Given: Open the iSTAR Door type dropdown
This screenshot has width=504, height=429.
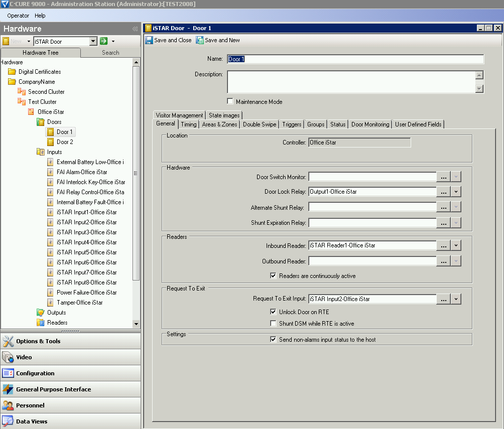Looking at the screenshot, I should [x=93, y=41].
